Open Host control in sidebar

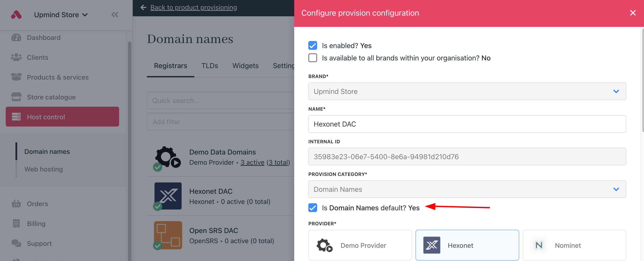pos(62,117)
